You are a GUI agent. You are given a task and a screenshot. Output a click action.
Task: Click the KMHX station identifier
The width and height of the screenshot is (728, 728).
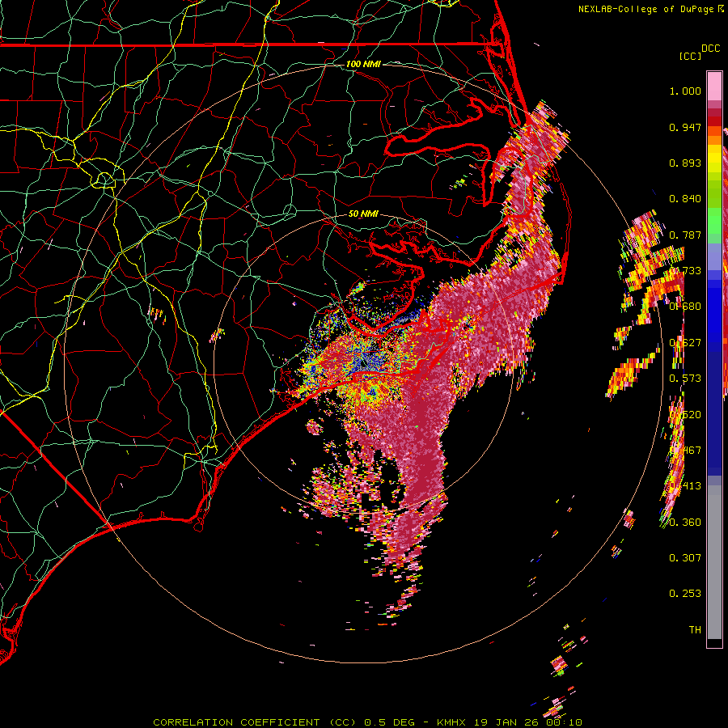pos(453,722)
